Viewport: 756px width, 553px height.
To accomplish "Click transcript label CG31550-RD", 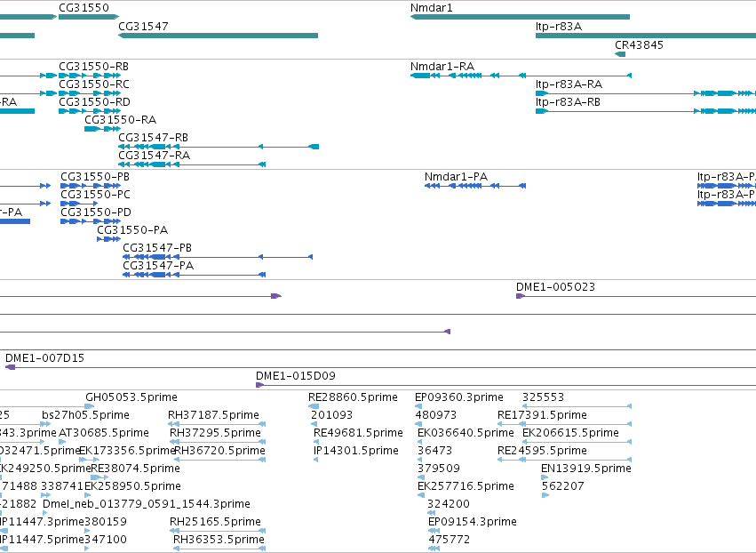I will coord(94,102).
